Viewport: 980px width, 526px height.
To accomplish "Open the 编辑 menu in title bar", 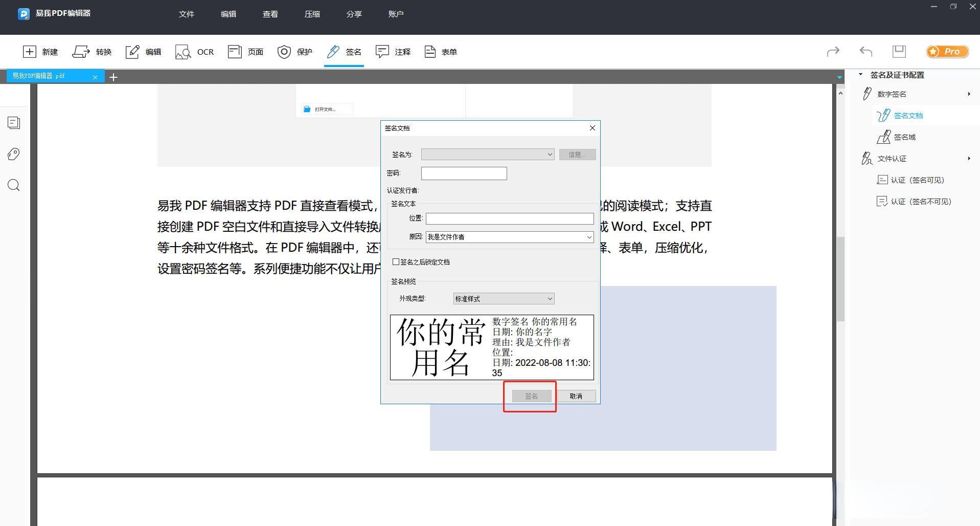I will tap(229, 14).
